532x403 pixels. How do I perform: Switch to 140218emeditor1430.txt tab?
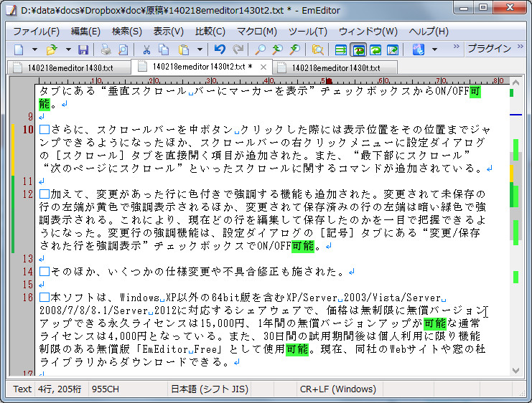[x=69, y=68]
